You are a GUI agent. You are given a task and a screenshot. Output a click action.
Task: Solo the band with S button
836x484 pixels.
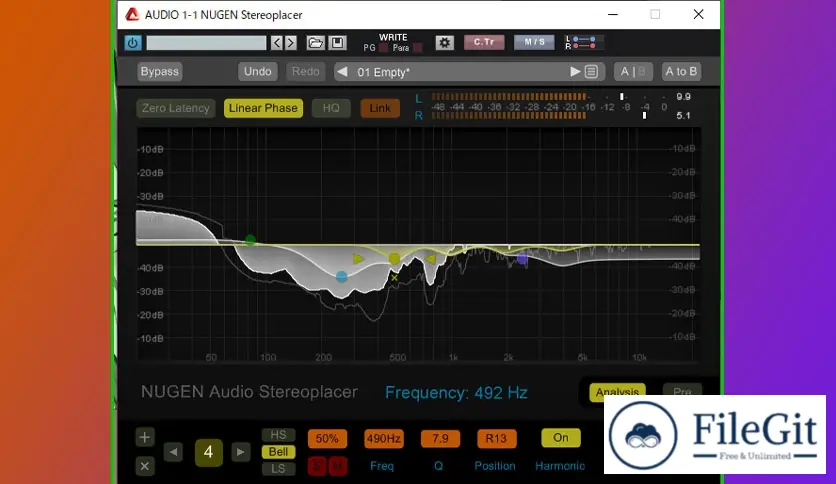click(x=317, y=466)
